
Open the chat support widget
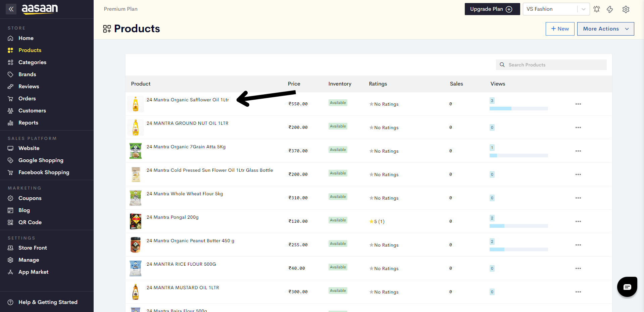pos(627,287)
